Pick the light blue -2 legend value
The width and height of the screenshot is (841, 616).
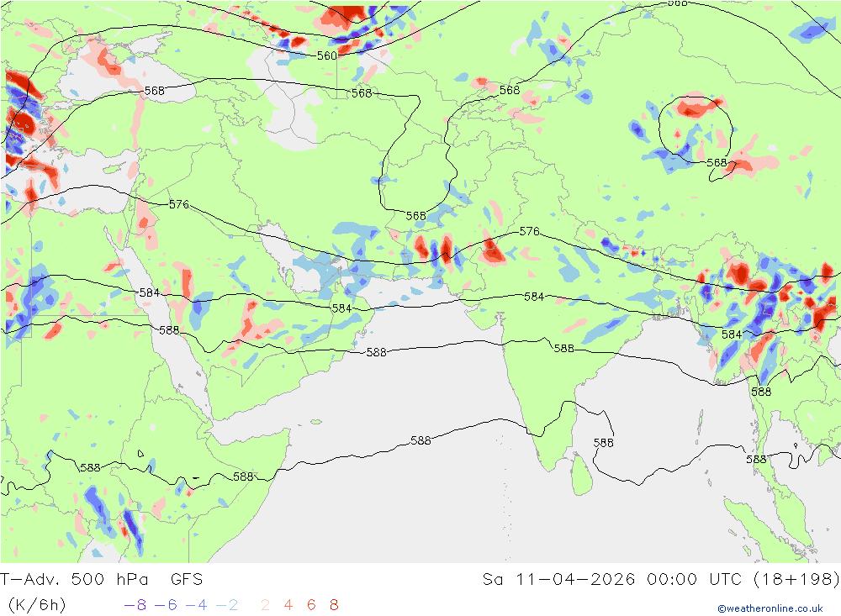coord(227,605)
